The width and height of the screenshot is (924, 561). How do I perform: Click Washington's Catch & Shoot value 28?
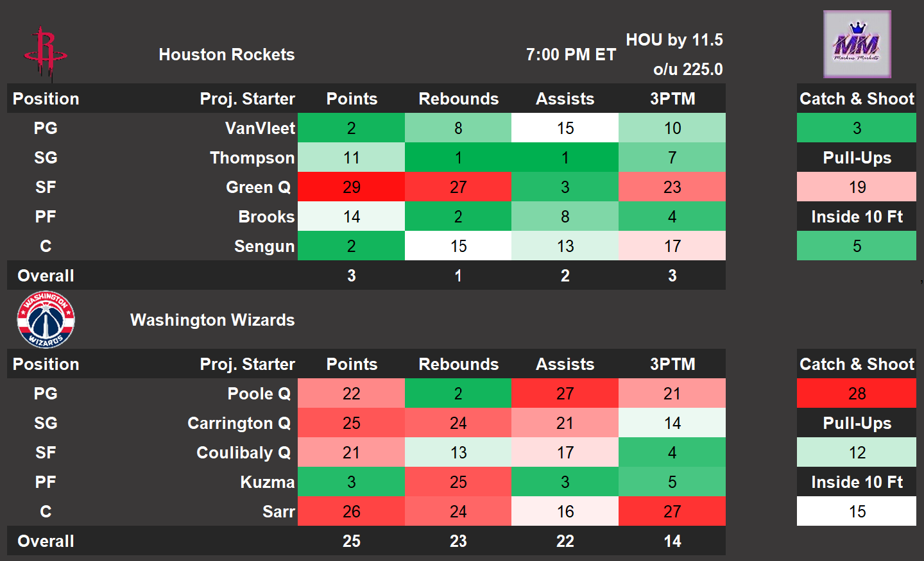(x=857, y=394)
